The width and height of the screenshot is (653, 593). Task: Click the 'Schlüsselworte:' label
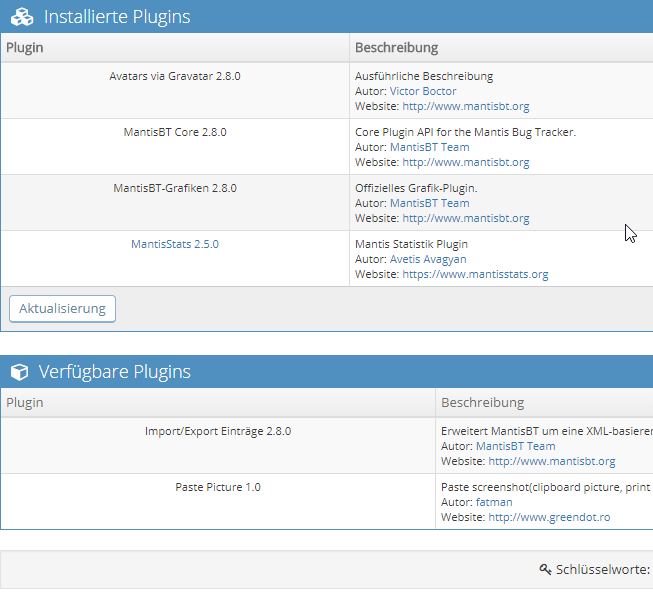(603, 569)
